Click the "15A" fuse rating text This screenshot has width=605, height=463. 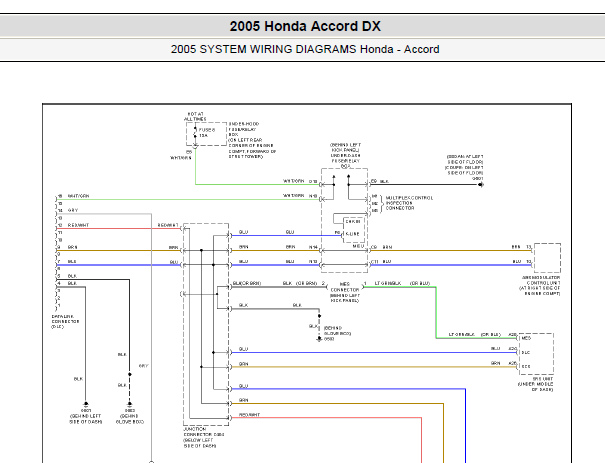tap(203, 136)
